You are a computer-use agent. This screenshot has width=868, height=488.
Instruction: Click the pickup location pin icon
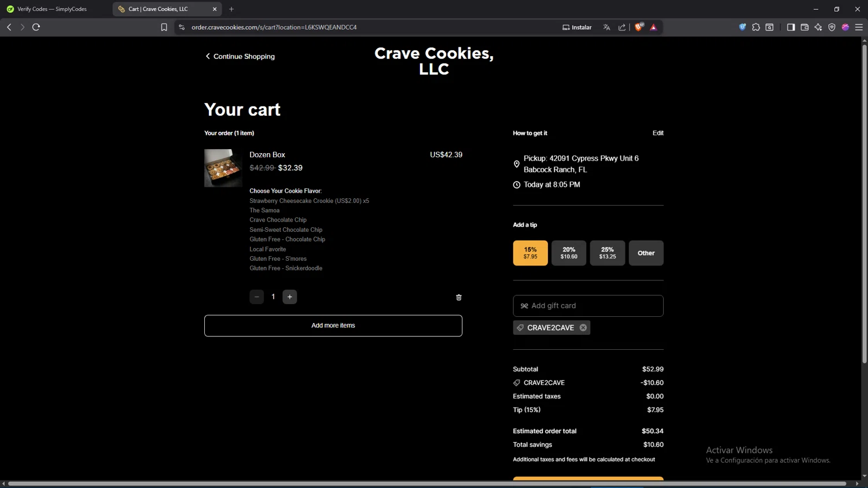[x=517, y=164]
